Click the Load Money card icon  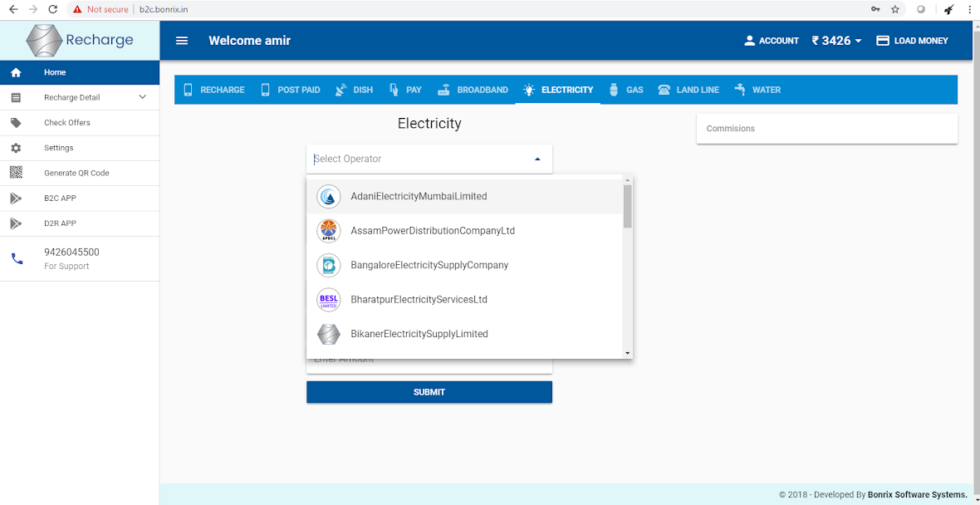point(883,41)
